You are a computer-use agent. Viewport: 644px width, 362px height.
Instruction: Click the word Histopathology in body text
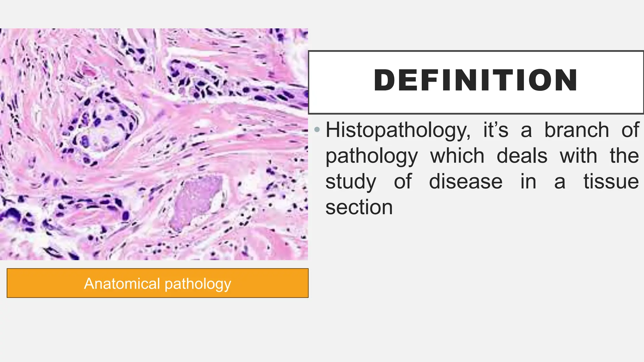pyautogui.click(x=398, y=130)
